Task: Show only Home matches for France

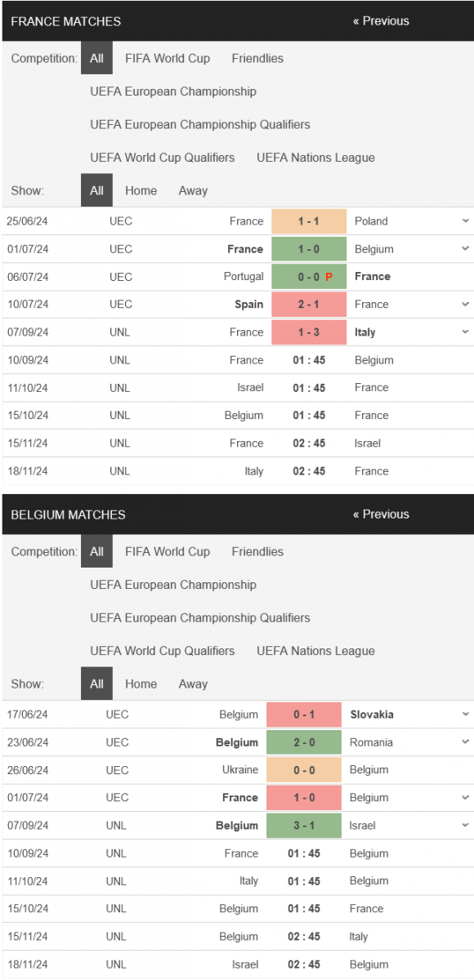Action: pos(141,190)
